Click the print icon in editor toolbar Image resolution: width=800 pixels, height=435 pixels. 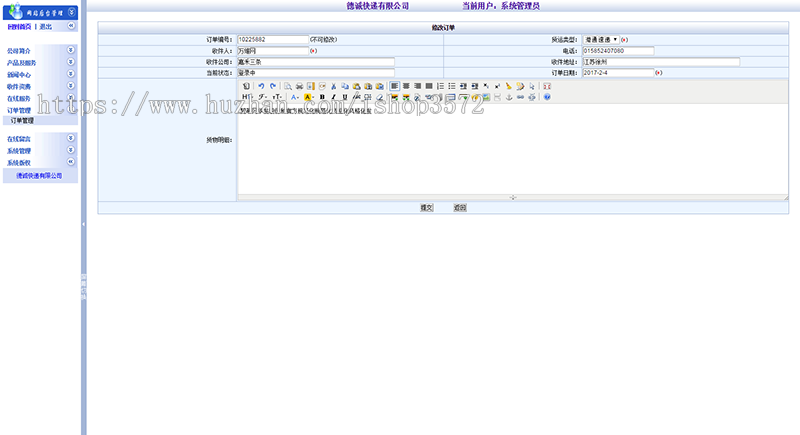(299, 86)
